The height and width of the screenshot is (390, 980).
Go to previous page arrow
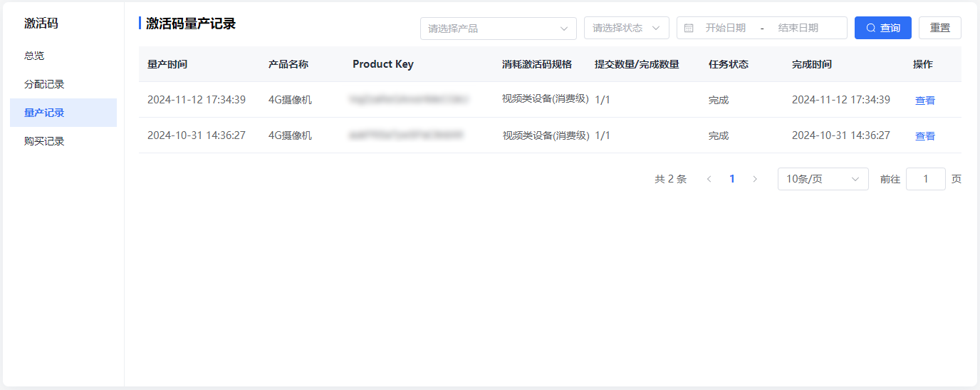point(709,179)
